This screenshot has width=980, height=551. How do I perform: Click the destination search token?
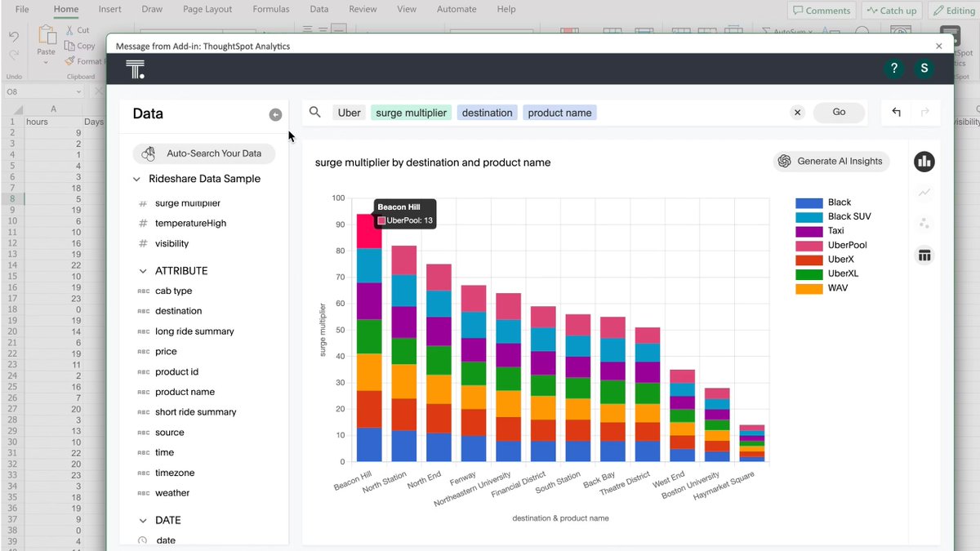[x=488, y=113]
